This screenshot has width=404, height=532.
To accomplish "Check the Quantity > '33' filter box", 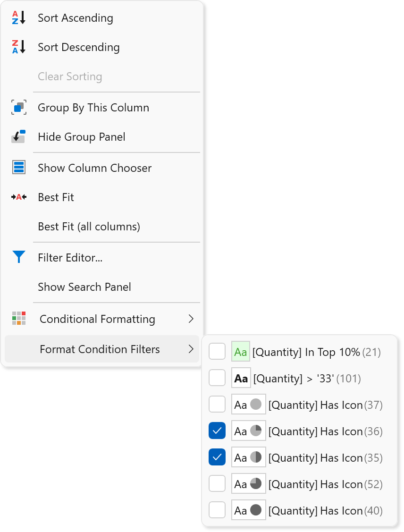I will click(x=217, y=379).
